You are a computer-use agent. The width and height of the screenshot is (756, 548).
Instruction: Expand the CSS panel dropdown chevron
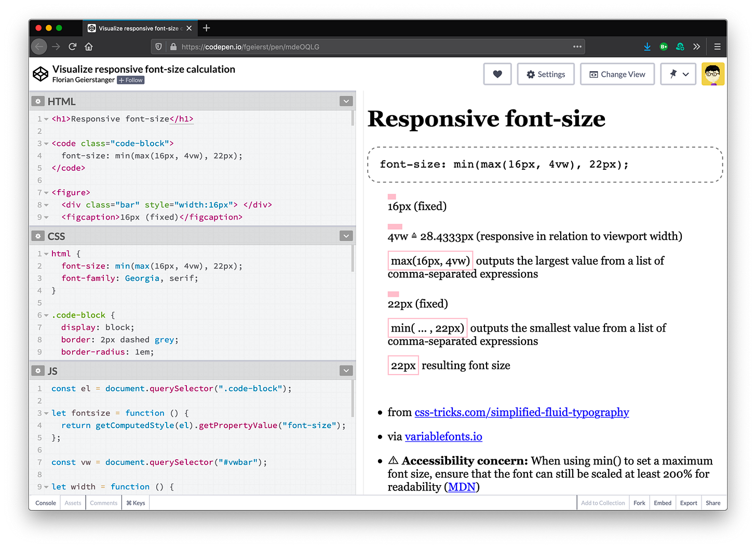346,236
